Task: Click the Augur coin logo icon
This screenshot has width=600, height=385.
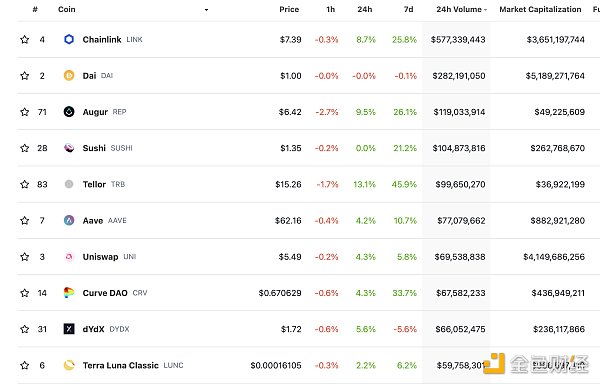Action: pyautogui.click(x=69, y=112)
